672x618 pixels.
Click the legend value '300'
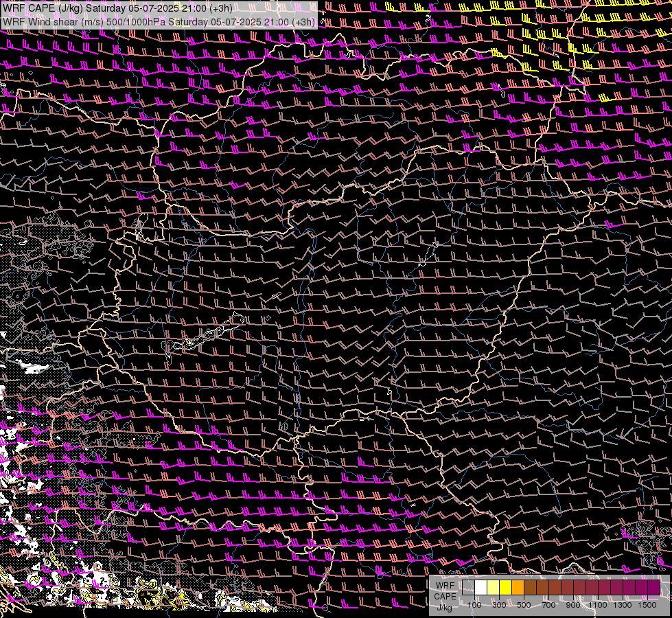(x=499, y=605)
